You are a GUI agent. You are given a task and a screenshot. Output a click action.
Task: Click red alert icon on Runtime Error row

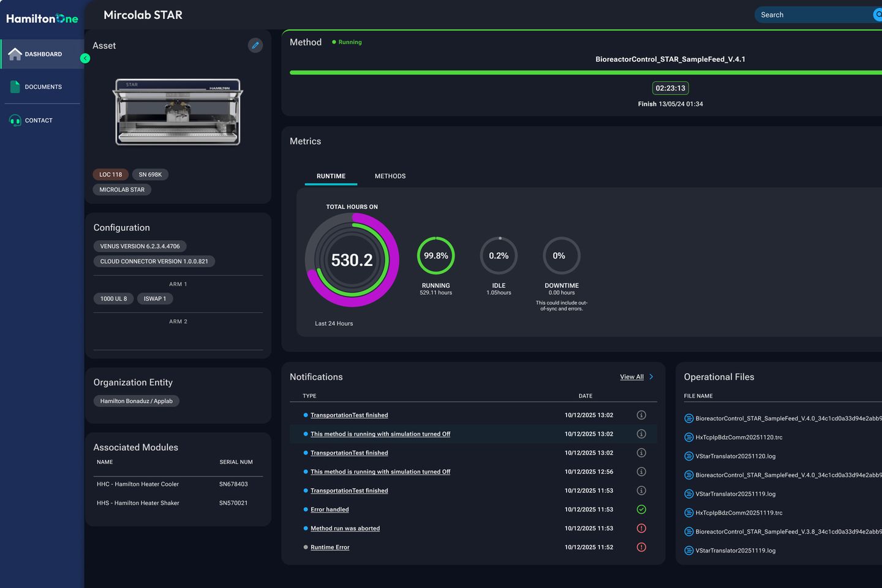pos(641,548)
